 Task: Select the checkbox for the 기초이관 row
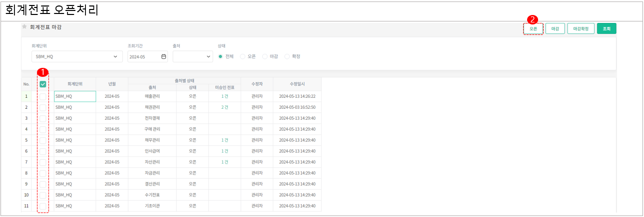click(43, 206)
